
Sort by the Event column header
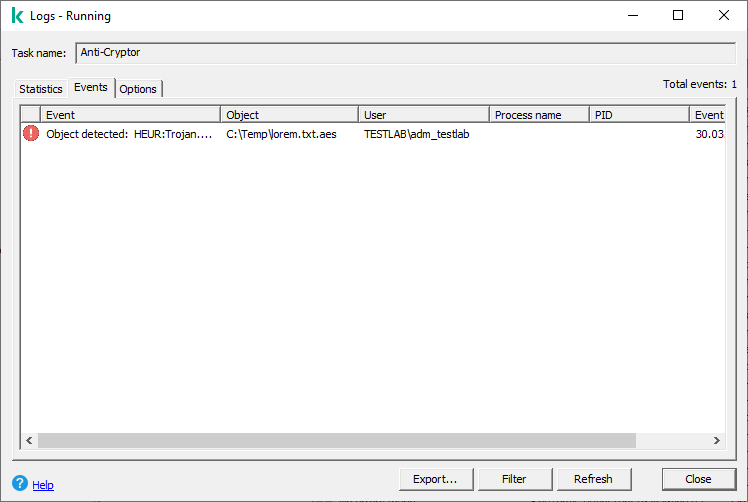(130, 115)
